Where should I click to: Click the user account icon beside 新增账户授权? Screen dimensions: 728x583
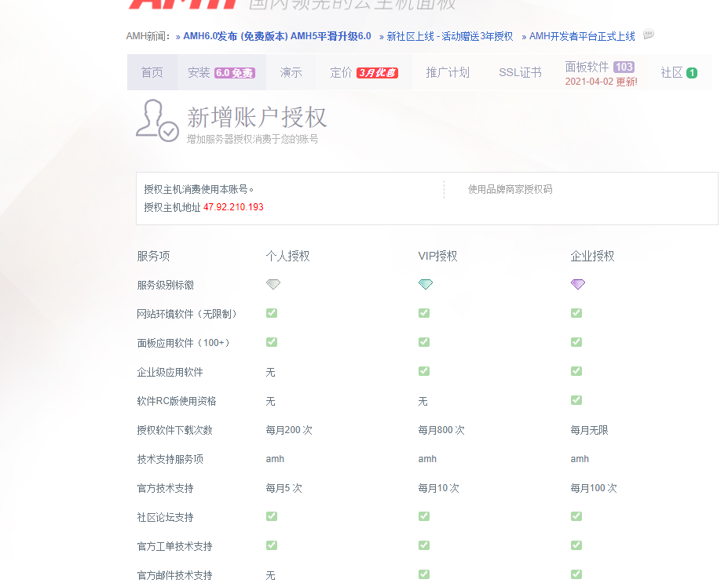(x=157, y=122)
